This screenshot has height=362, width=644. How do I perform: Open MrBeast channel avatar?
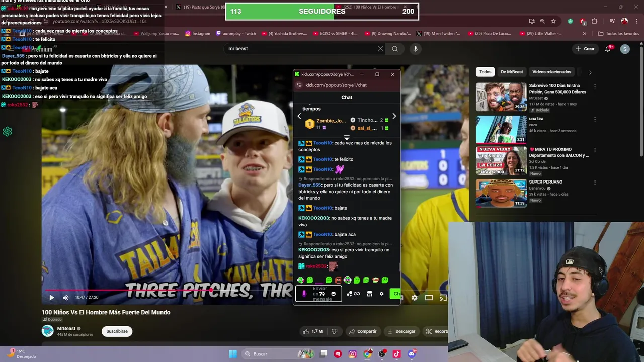pos(47,331)
